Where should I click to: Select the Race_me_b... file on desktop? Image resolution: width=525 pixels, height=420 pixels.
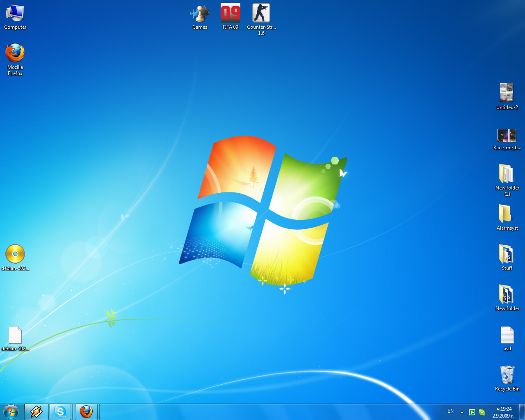point(507,139)
